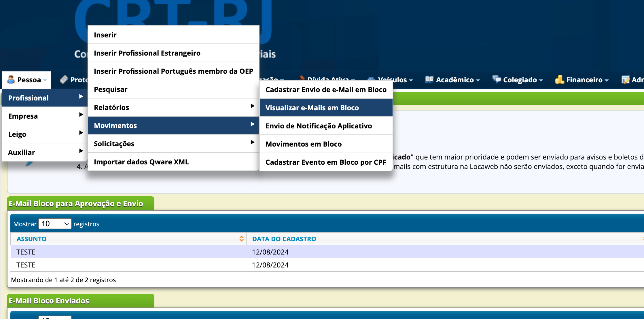Click the Acadêmico book icon
Screen dimensions: 644x319
[x=429, y=79]
